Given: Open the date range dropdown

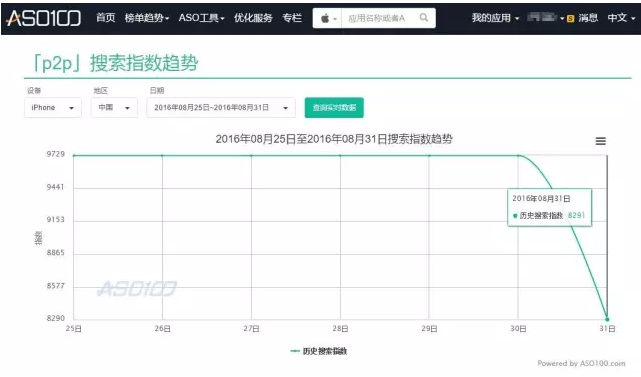Looking at the screenshot, I should tap(221, 108).
